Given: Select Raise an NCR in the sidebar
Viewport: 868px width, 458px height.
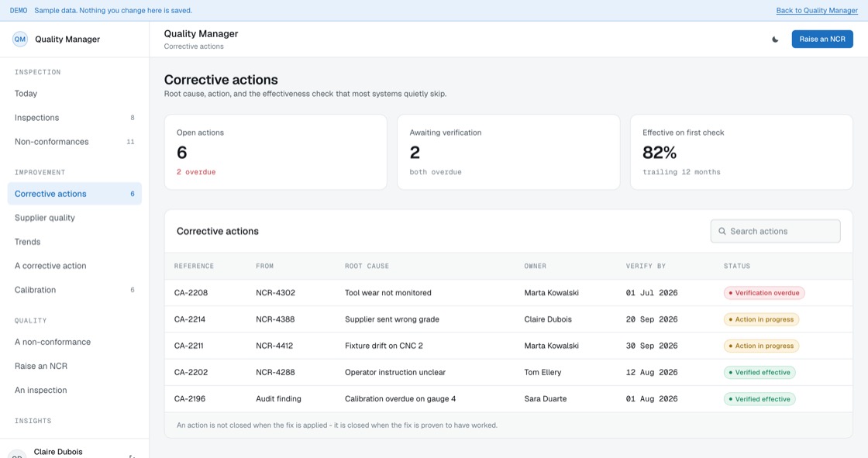Looking at the screenshot, I should (x=74, y=366).
